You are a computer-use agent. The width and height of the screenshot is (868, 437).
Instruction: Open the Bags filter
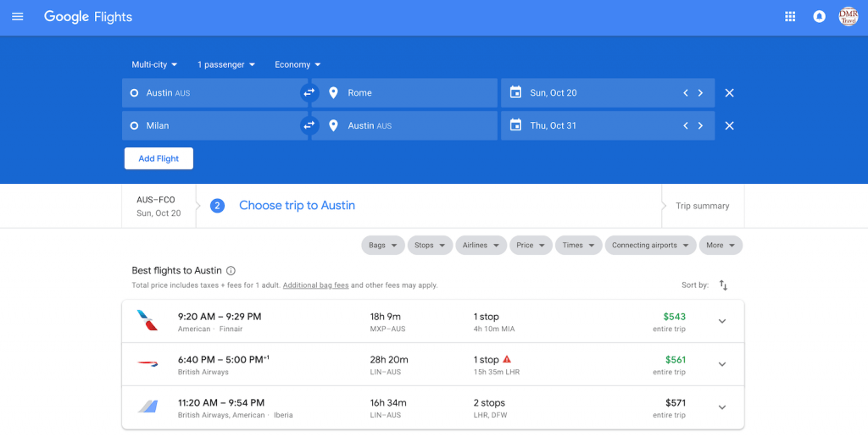tap(383, 245)
